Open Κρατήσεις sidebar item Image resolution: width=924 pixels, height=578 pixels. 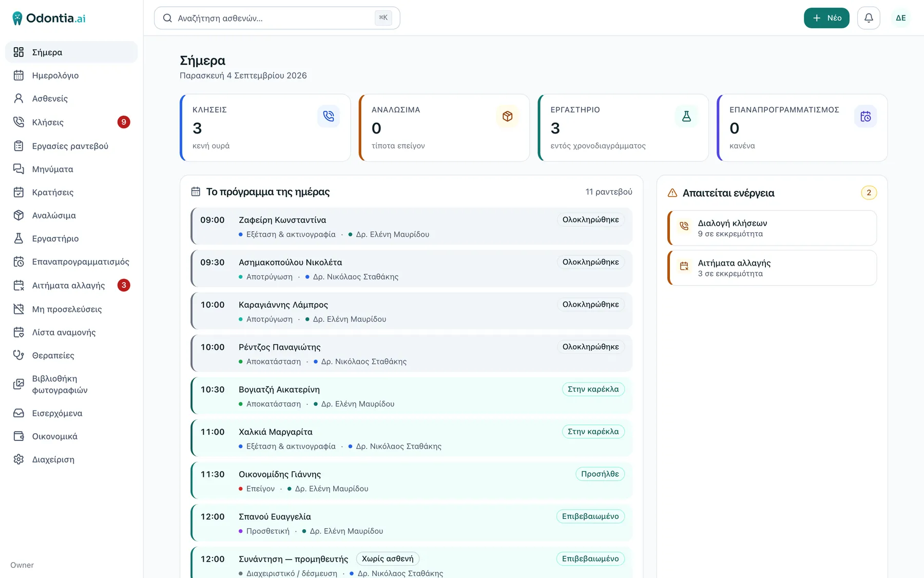pyautogui.click(x=71, y=192)
